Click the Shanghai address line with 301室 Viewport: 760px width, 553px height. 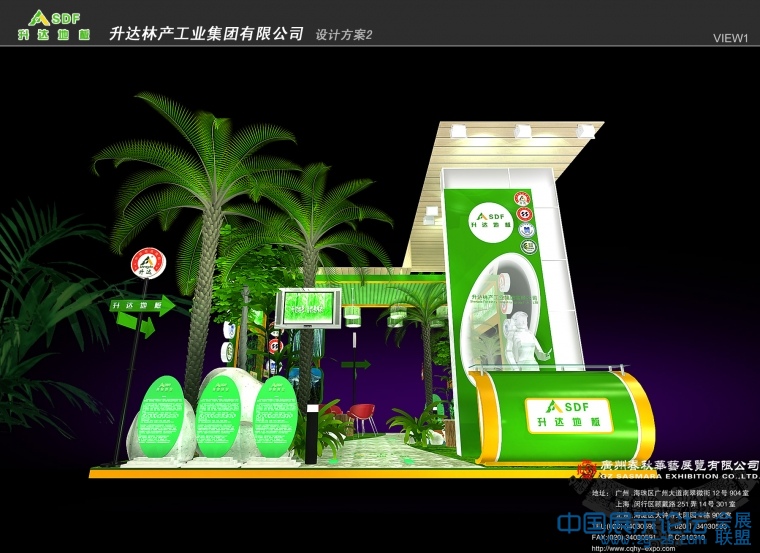pos(675,504)
